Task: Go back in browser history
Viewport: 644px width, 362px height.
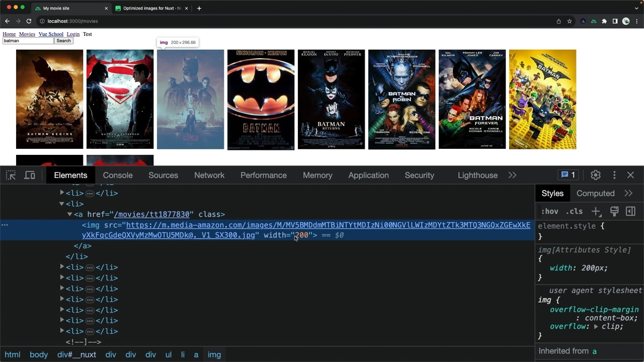Action: [x=7, y=21]
